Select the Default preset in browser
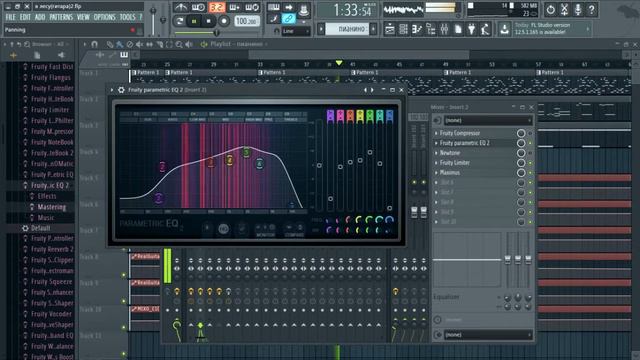 pos(41,228)
